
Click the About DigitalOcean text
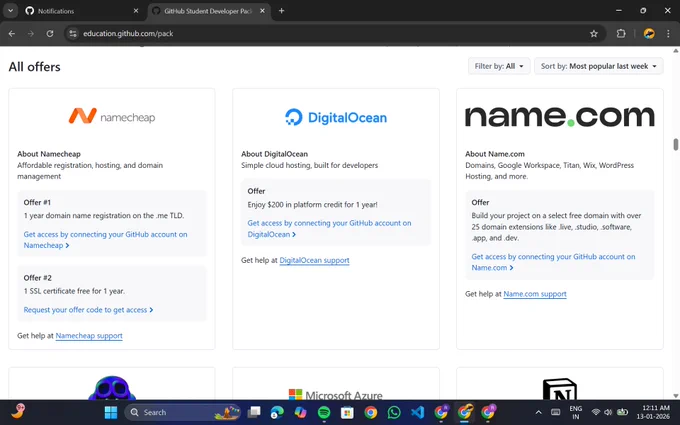(x=275, y=154)
